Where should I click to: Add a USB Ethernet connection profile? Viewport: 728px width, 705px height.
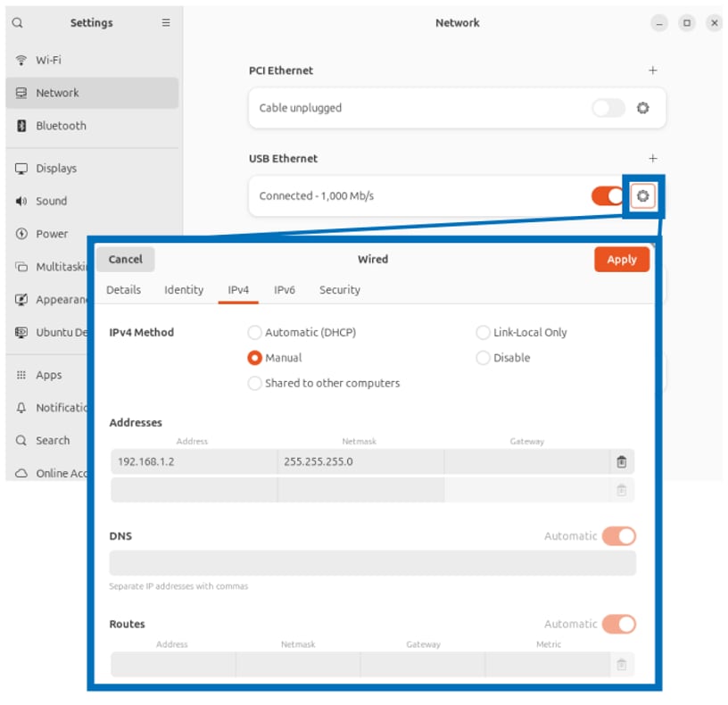[652, 158]
